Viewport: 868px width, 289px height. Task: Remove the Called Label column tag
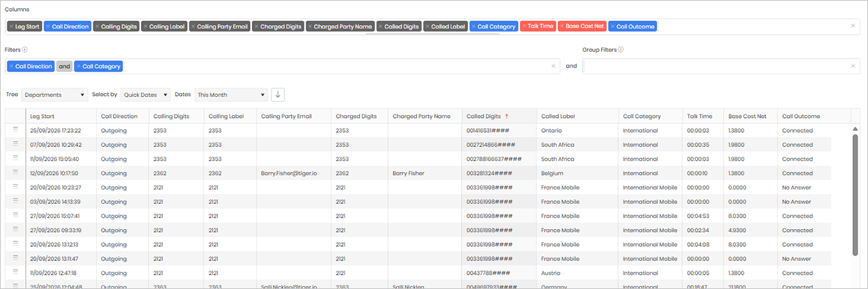[x=428, y=27]
